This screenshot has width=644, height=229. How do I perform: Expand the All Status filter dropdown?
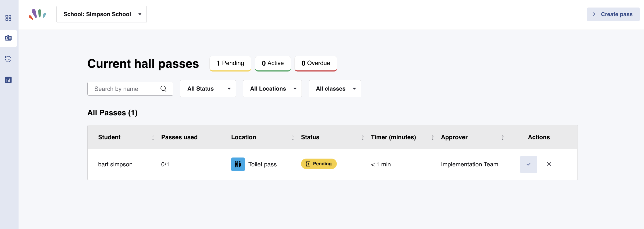pyautogui.click(x=208, y=89)
